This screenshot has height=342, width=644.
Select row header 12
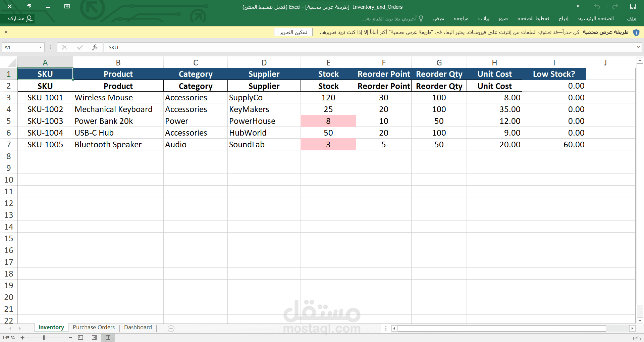click(x=9, y=203)
